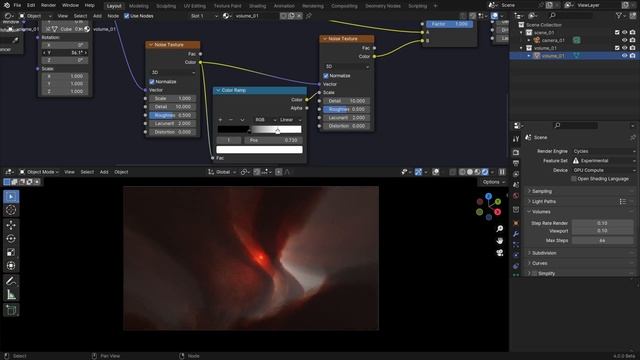640x360 pixels.
Task: Toggle the camera view icon in viewport
Action: (500, 253)
